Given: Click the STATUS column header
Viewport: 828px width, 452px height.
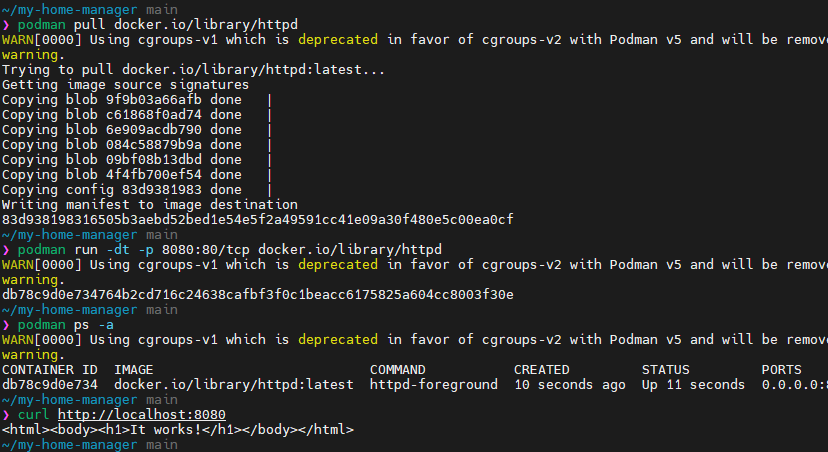Looking at the screenshot, I should (665, 370).
